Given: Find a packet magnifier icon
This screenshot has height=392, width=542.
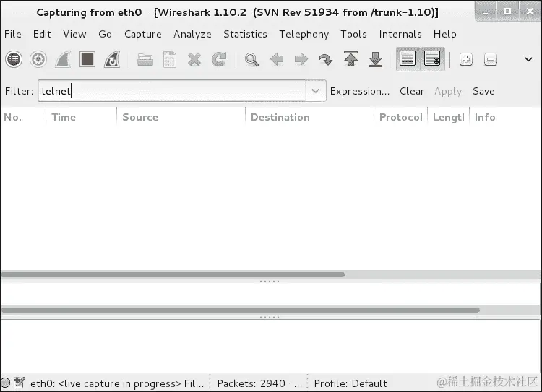Looking at the screenshot, I should [x=251, y=59].
